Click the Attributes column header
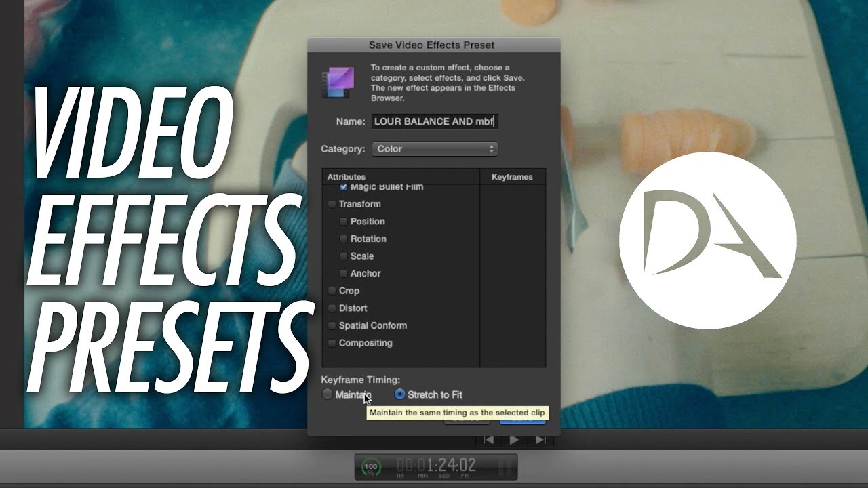This screenshot has width=868, height=488. [x=401, y=177]
